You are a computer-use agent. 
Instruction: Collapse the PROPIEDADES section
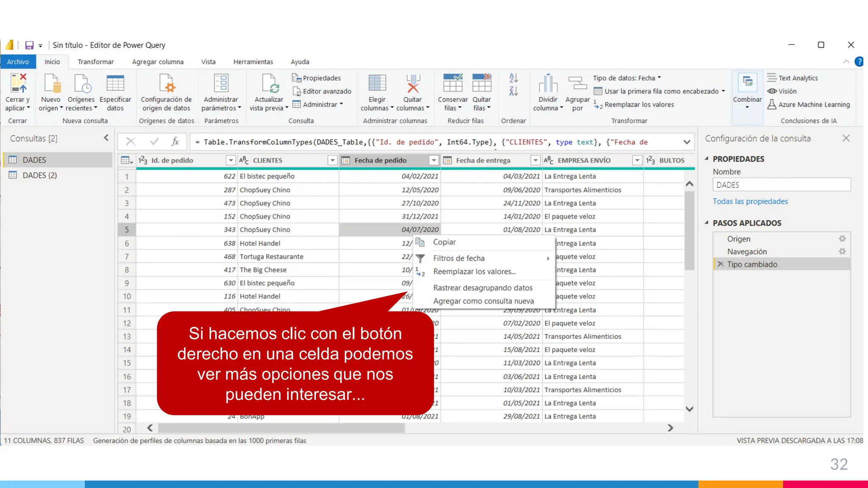[707, 158]
